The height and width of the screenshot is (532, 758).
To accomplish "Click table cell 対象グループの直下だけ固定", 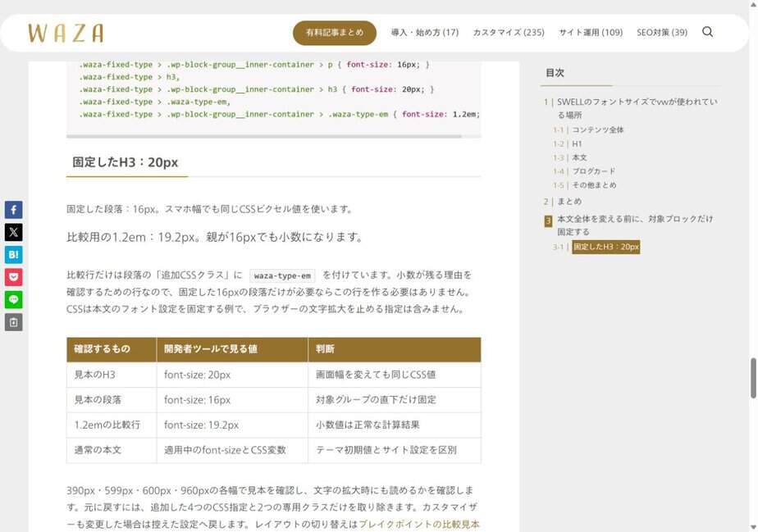I will click(x=395, y=399).
